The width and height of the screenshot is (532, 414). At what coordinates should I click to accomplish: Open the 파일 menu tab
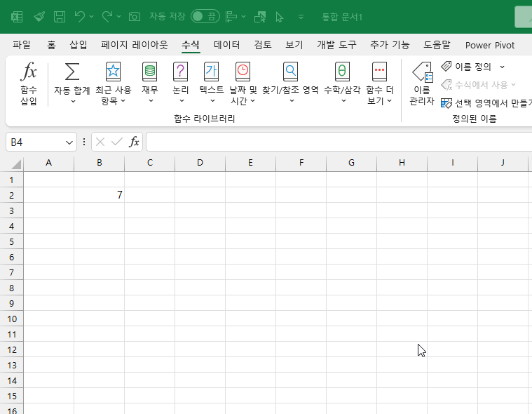[x=21, y=45]
